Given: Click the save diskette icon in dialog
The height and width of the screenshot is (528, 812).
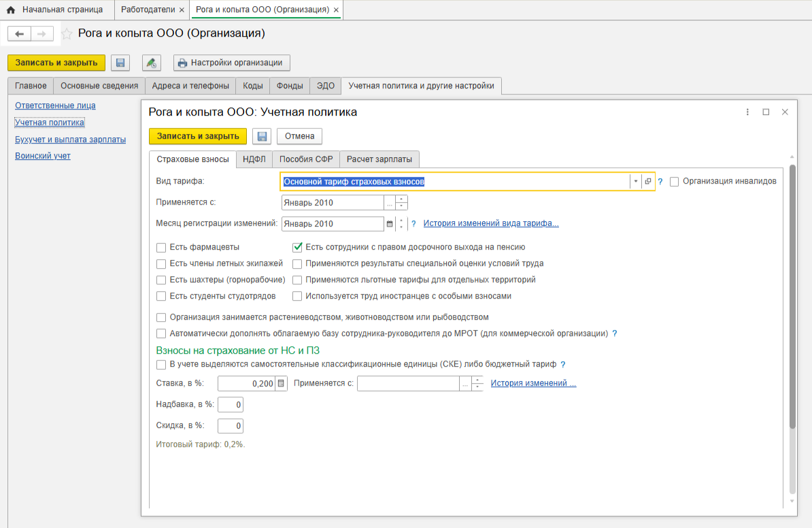Looking at the screenshot, I should pyautogui.click(x=262, y=136).
